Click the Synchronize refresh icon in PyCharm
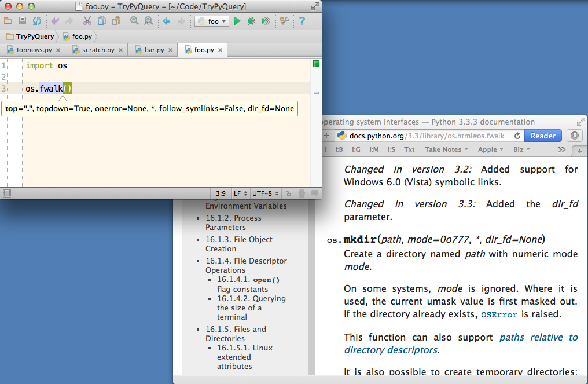Image resolution: width=588 pixels, height=384 pixels. 37,21
